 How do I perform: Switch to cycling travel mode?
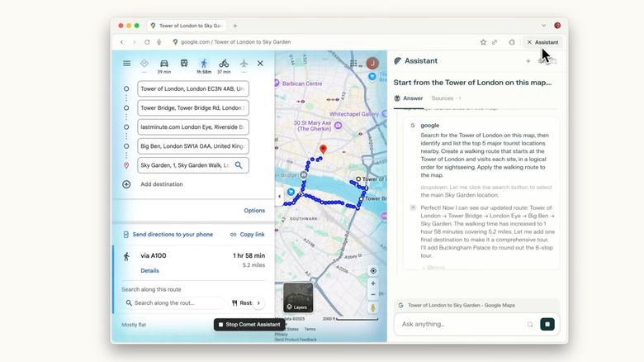point(224,64)
